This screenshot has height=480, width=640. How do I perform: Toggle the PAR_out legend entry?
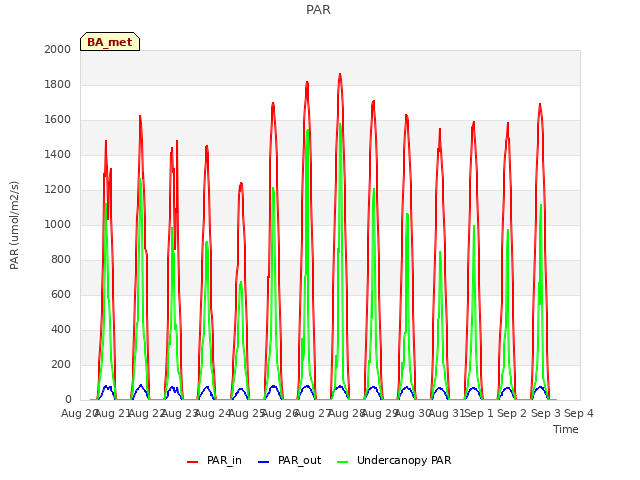pos(289,460)
